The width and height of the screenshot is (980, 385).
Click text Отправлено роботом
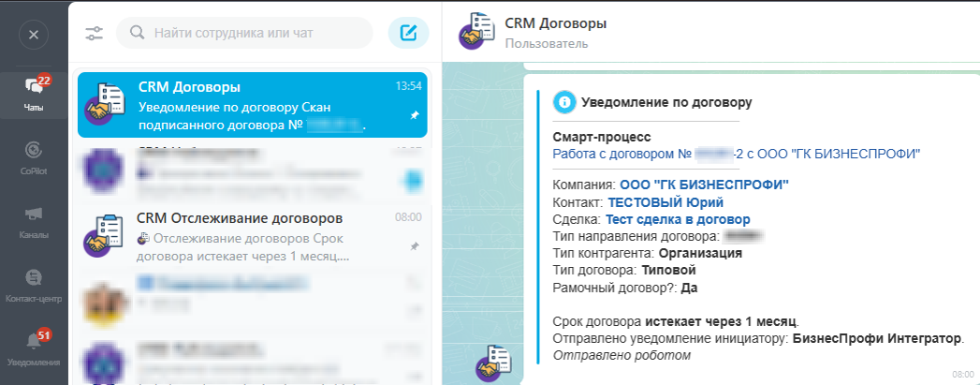(622, 356)
